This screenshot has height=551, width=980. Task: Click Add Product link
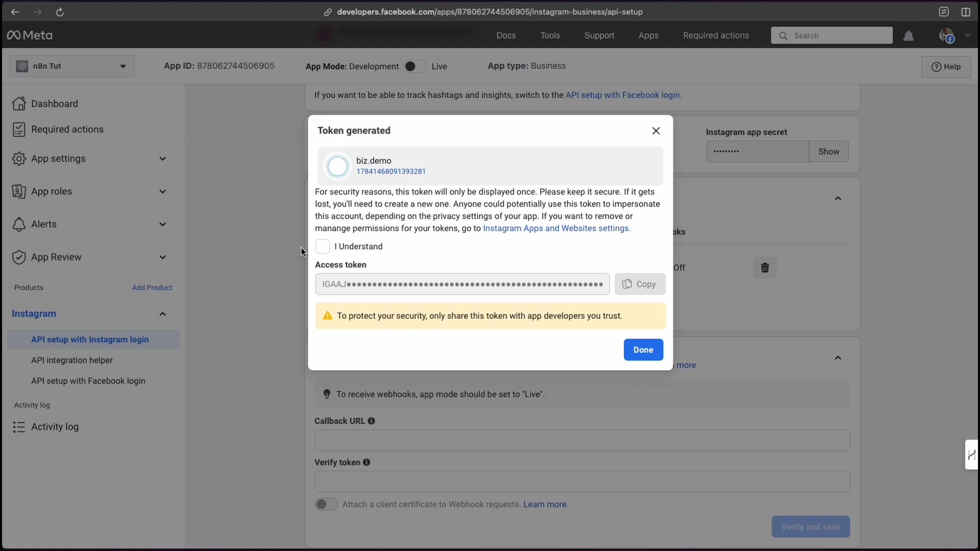[152, 288]
